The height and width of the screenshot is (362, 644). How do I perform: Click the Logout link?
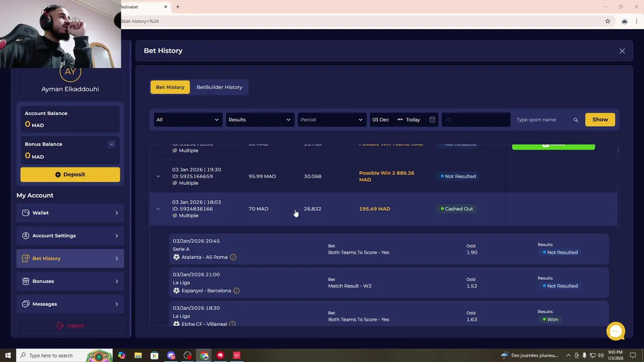[70, 325]
